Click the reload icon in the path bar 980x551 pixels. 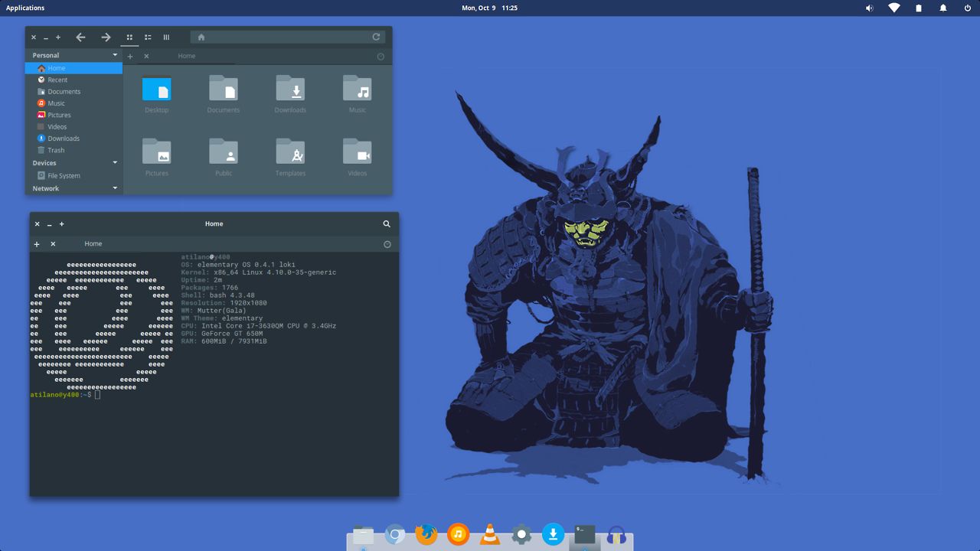click(376, 37)
